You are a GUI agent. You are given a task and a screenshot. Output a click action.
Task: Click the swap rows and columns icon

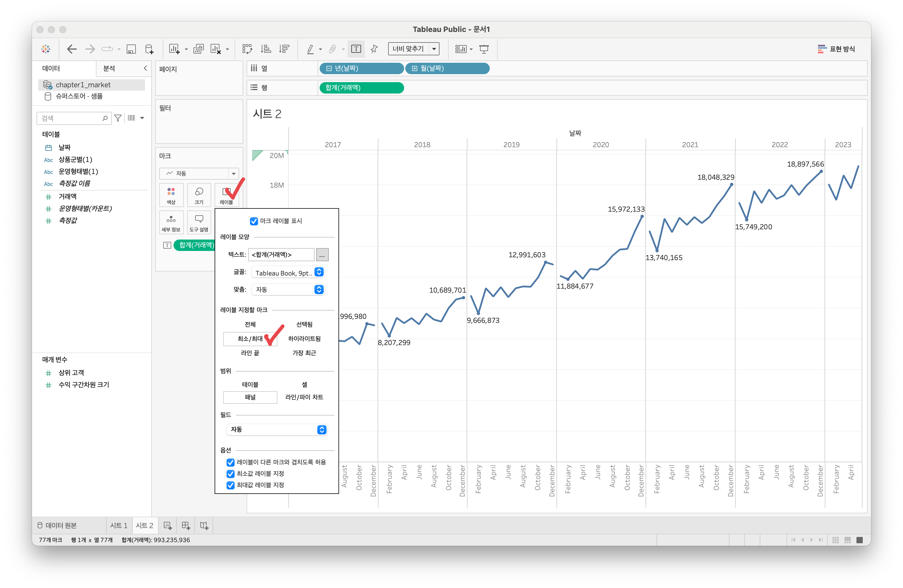point(247,49)
